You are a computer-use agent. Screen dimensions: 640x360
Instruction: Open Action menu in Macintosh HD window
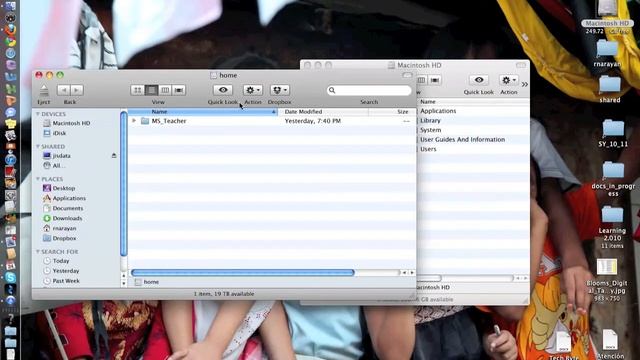pyautogui.click(x=509, y=80)
